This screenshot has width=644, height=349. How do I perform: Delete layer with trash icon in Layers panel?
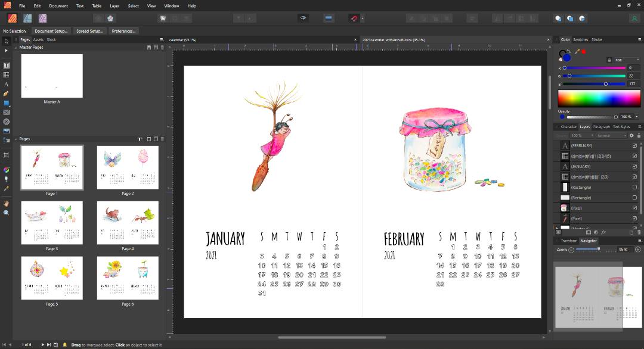(x=639, y=232)
